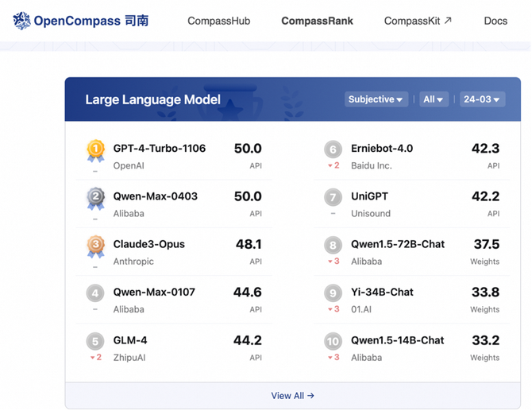Click the rank 9 circle badge

tap(333, 293)
